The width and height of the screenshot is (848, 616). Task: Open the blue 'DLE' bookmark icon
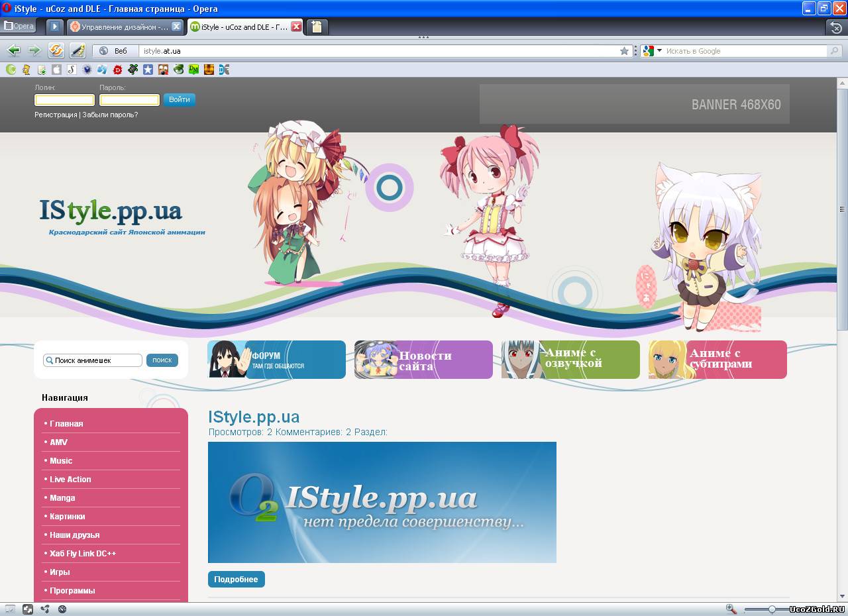[225, 69]
